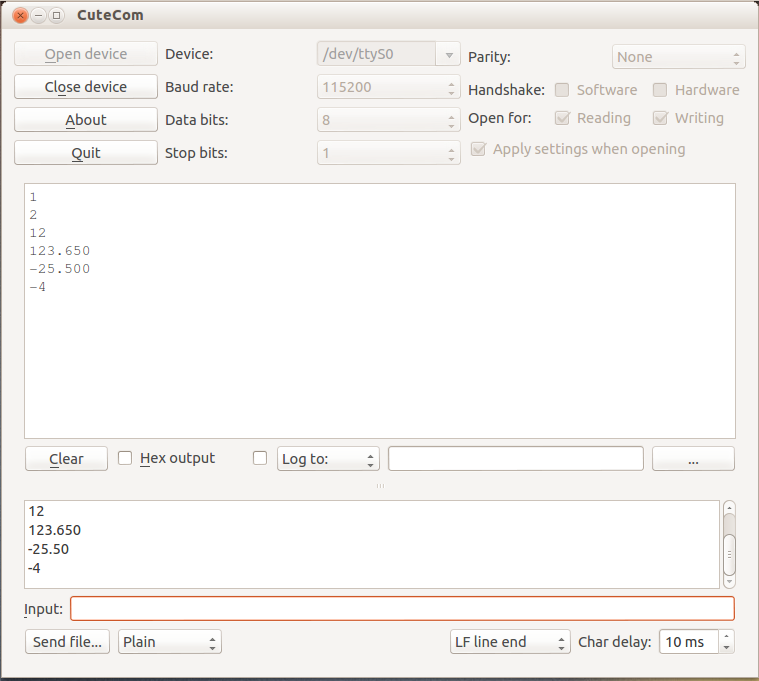
Task: Click the Send file... button
Action: (67, 641)
